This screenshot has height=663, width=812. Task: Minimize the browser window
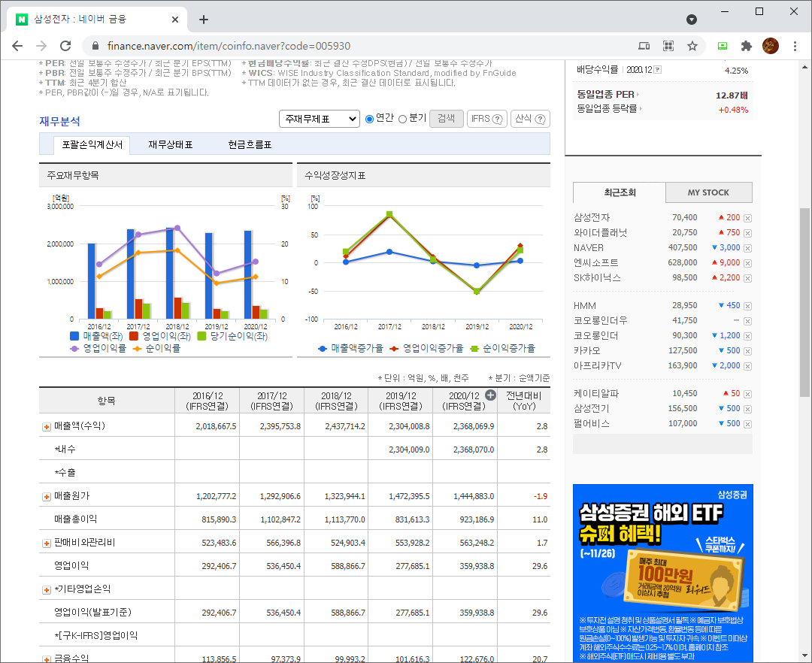725,11
